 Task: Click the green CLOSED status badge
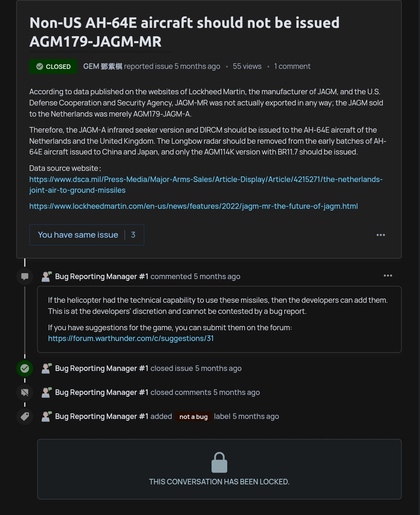(53, 66)
